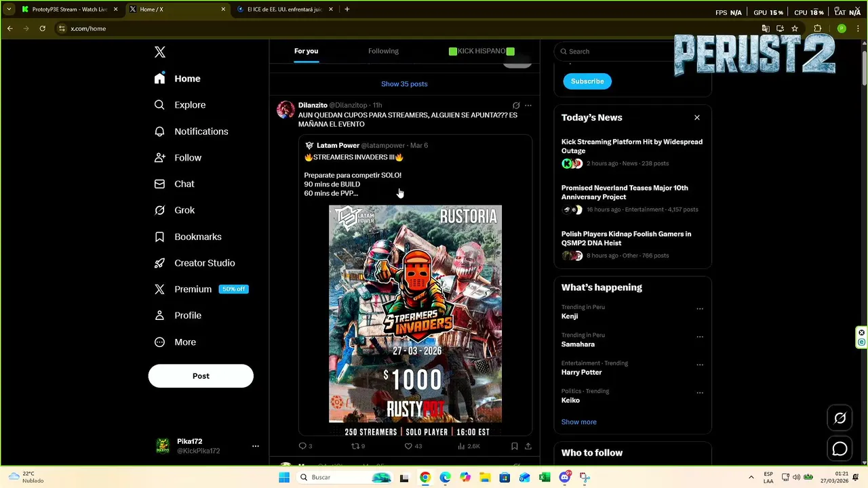This screenshot has height=488, width=868.
Task: Open Latam Power quoted post profile name
Action: (x=338, y=146)
